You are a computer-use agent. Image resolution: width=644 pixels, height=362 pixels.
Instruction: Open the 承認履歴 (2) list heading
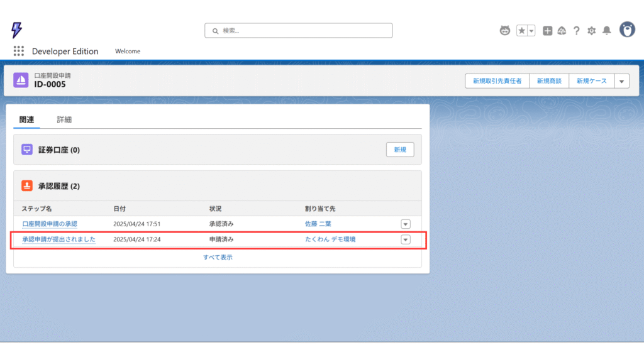point(59,186)
